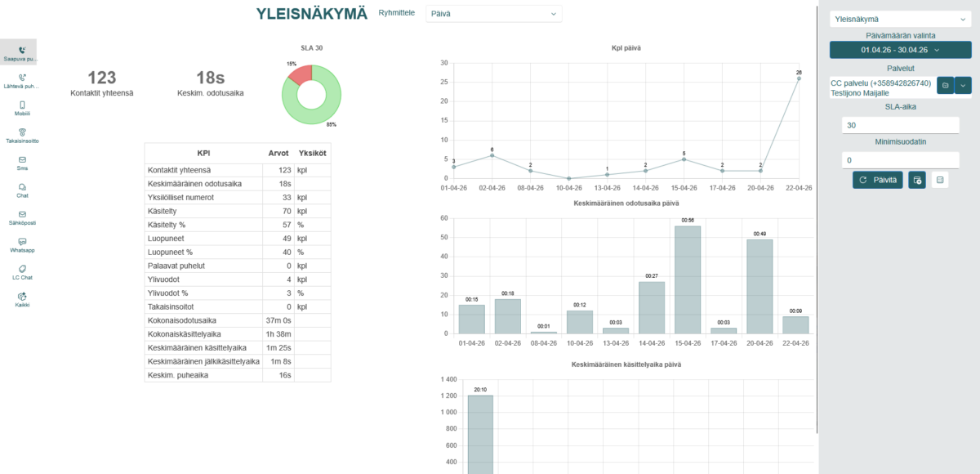Click the Keskimääräinen jälkikäsittelyaika row label
980x474 pixels.
click(203, 361)
